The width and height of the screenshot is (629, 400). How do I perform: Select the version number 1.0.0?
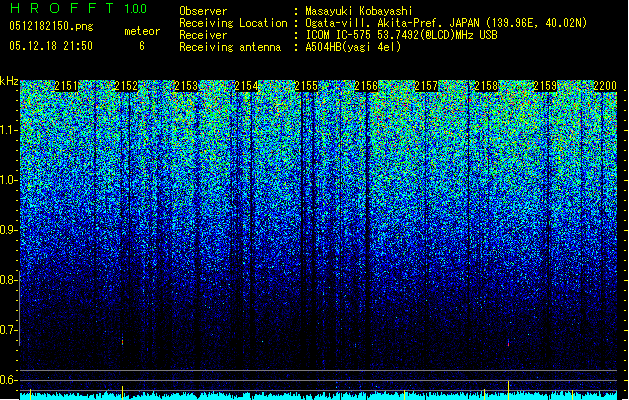(135, 9)
